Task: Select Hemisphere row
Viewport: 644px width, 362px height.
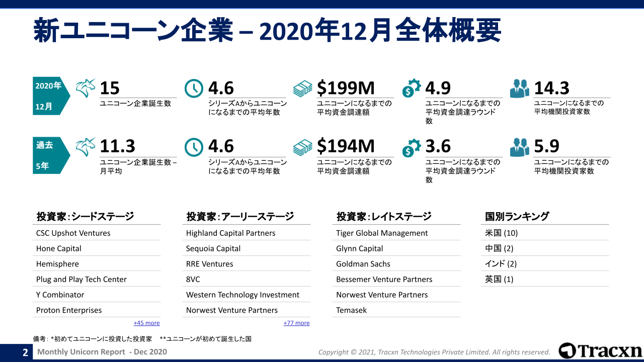Action: click(97, 264)
